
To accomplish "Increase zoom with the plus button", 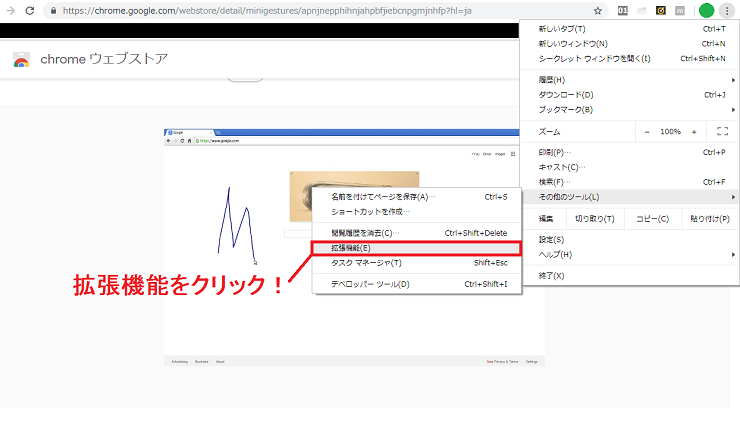I will pyautogui.click(x=694, y=132).
